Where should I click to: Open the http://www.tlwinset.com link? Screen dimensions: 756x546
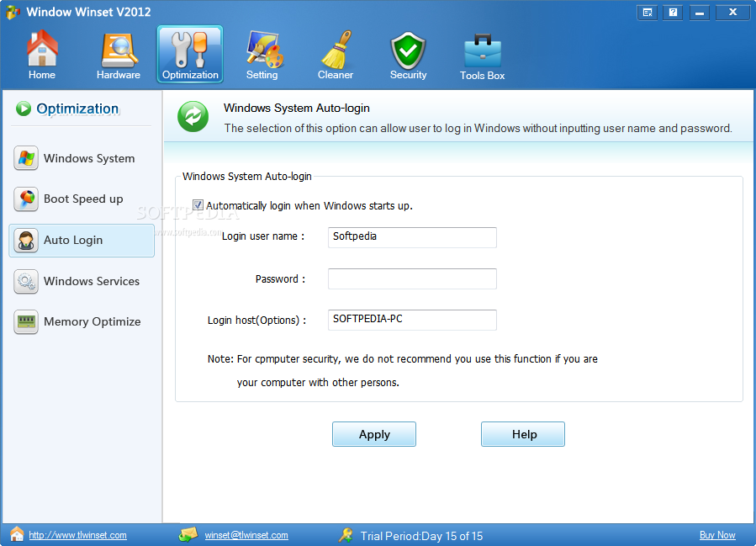click(x=77, y=535)
